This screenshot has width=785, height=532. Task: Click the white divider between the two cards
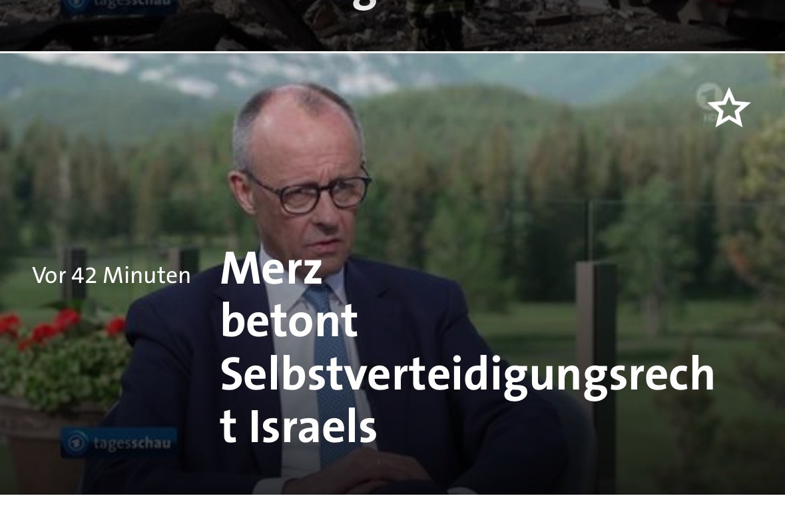393,52
